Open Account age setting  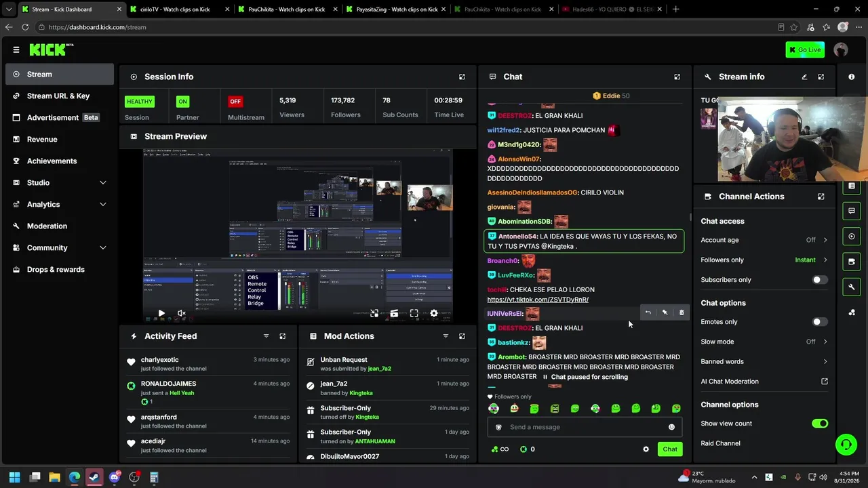tap(764, 240)
